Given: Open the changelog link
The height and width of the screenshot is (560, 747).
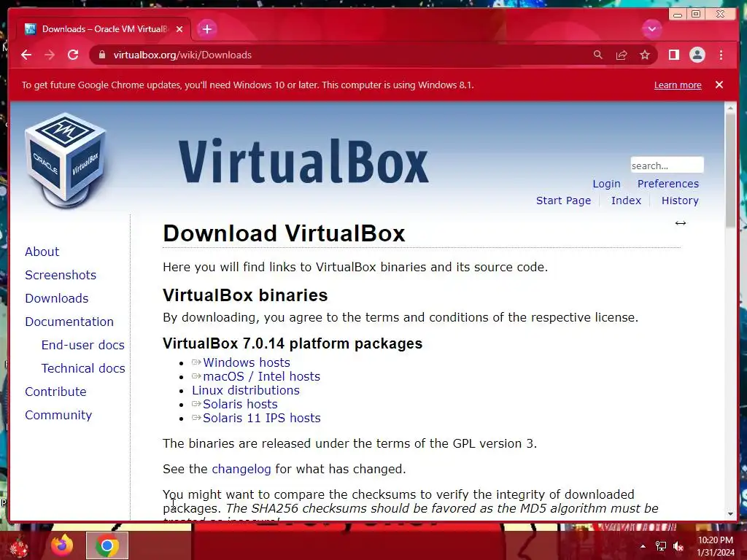Looking at the screenshot, I should point(241,469).
